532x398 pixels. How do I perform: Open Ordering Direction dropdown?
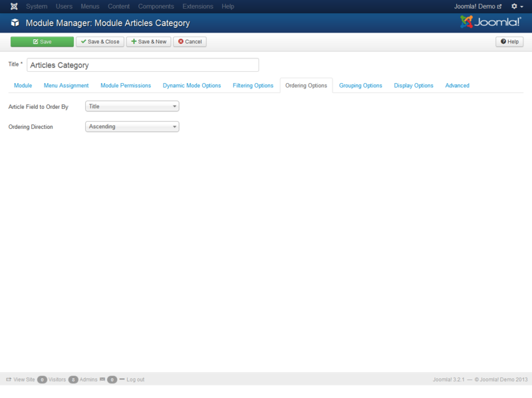coord(132,126)
